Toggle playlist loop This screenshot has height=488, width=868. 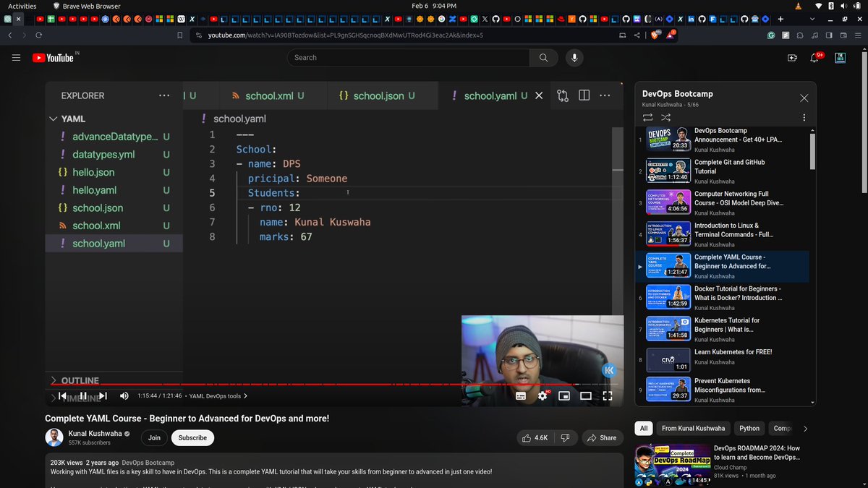tap(647, 117)
